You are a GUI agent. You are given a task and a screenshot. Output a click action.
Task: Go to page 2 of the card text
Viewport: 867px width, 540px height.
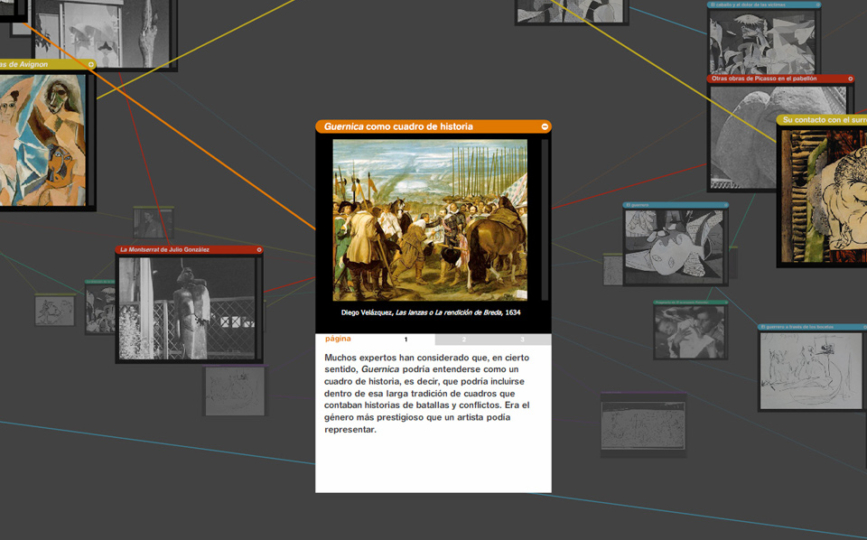pyautogui.click(x=464, y=339)
